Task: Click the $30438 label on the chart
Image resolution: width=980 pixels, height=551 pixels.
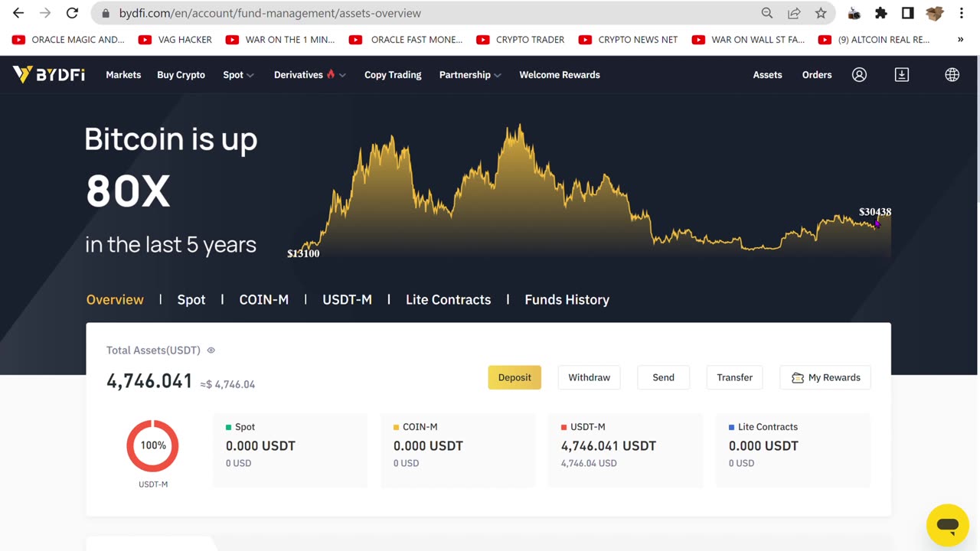Action: click(875, 212)
